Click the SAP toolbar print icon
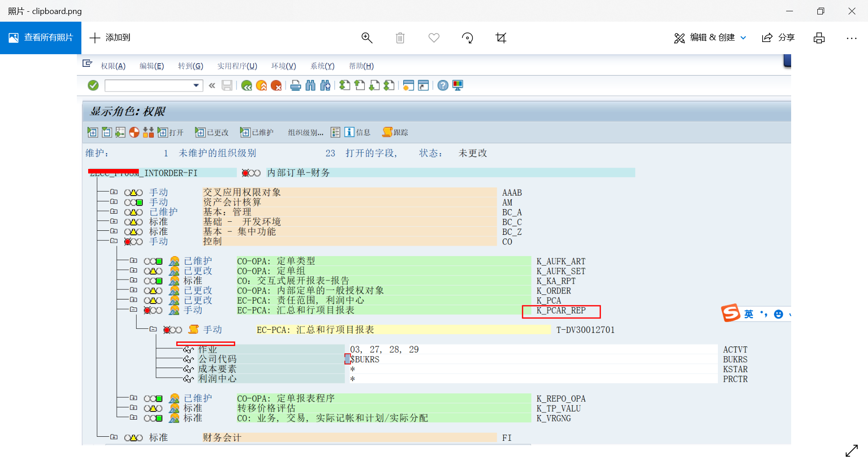 pos(296,85)
